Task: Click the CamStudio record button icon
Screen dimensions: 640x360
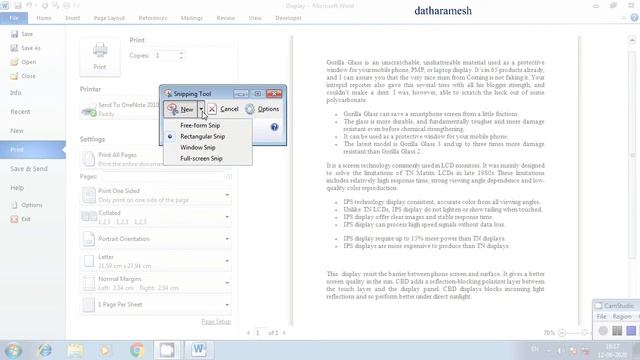Action: coord(603,331)
